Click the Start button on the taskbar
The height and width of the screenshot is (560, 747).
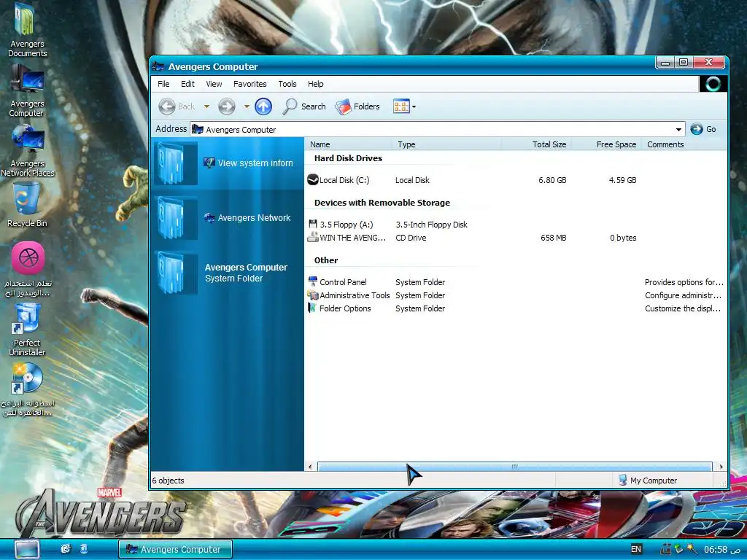27,549
